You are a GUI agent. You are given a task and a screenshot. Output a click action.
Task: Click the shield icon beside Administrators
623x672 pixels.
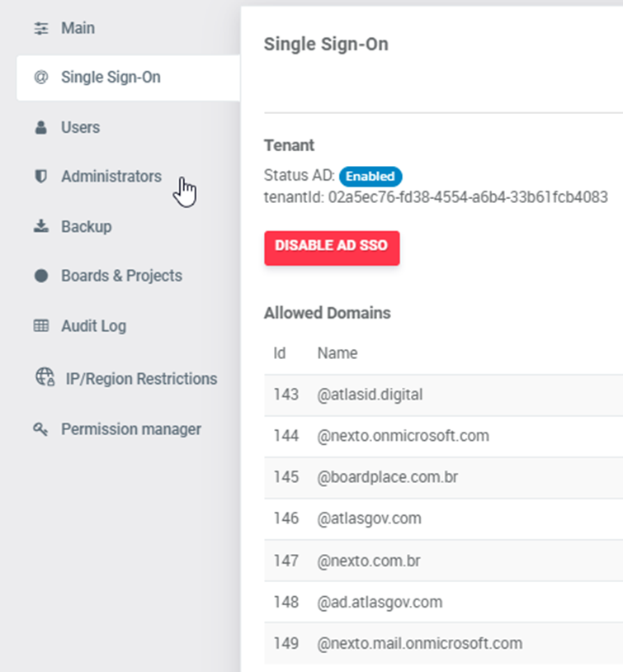coord(40,177)
